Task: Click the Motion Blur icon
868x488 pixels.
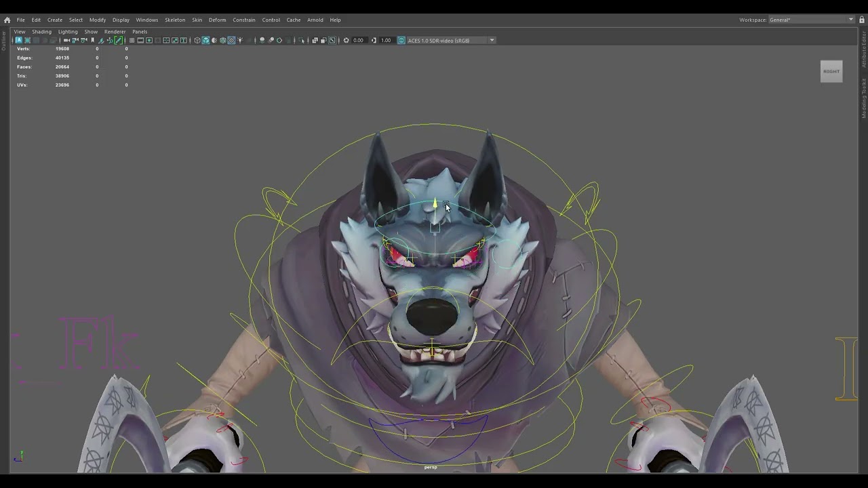Action: (x=271, y=40)
